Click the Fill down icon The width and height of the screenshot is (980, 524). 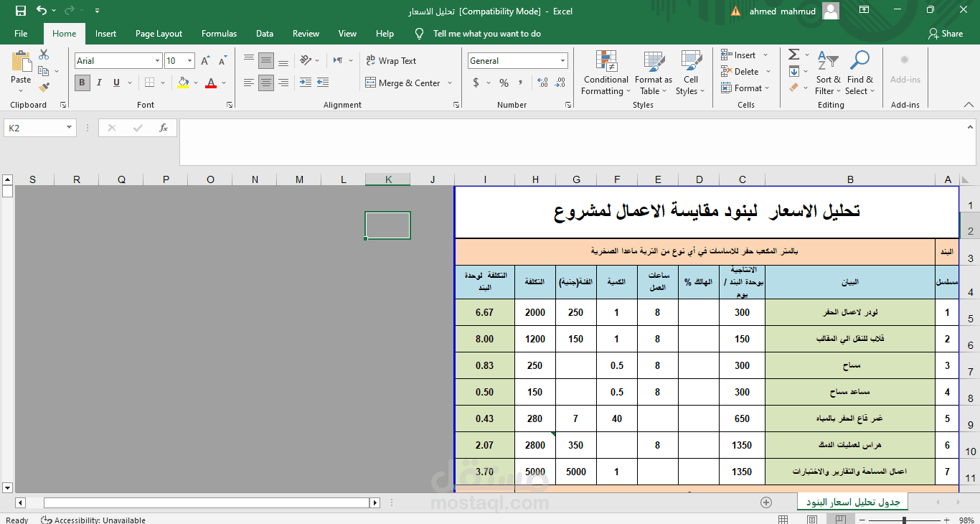(793, 72)
